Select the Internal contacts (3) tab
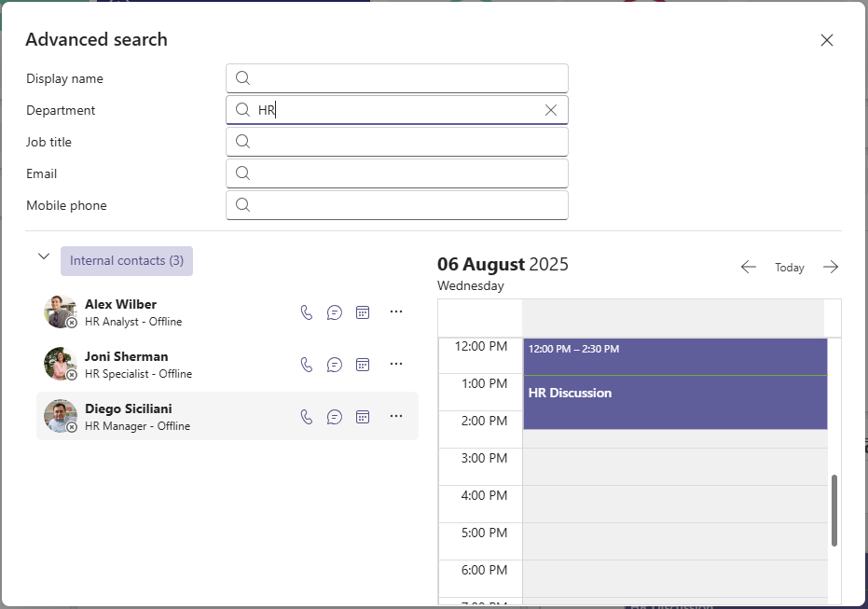The height and width of the screenshot is (609, 868). click(127, 261)
